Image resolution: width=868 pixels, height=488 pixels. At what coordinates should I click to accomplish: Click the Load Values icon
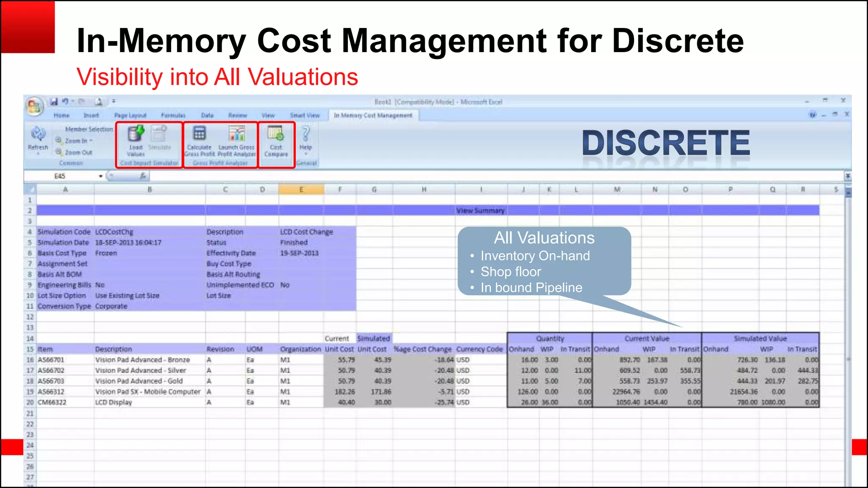click(136, 134)
